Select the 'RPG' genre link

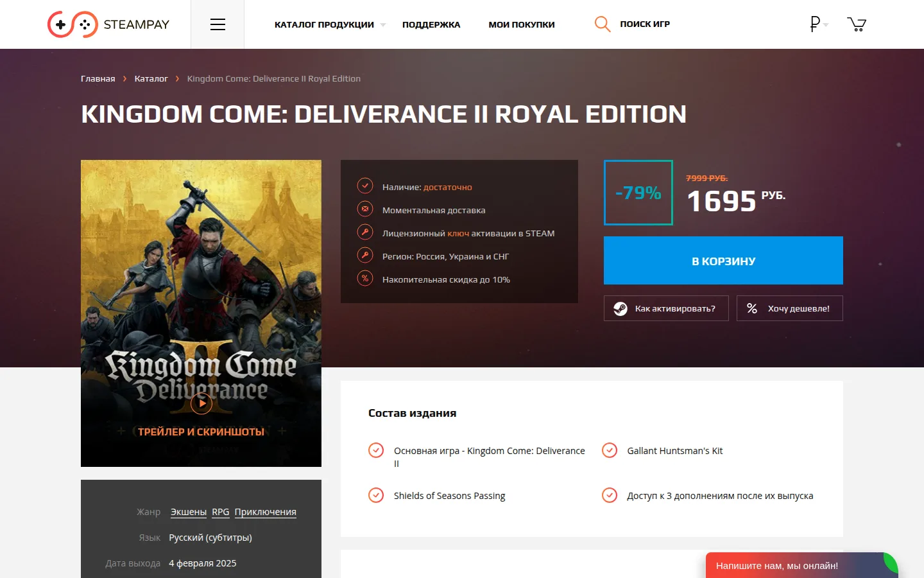tap(221, 512)
